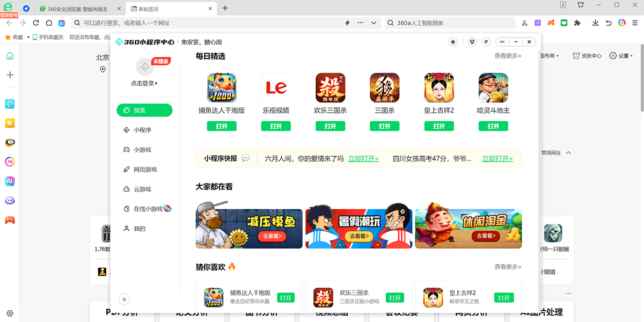The width and height of the screenshot is (644, 322).
Task: Open 查看更多 link next to 每日精选
Action: pyautogui.click(x=508, y=55)
